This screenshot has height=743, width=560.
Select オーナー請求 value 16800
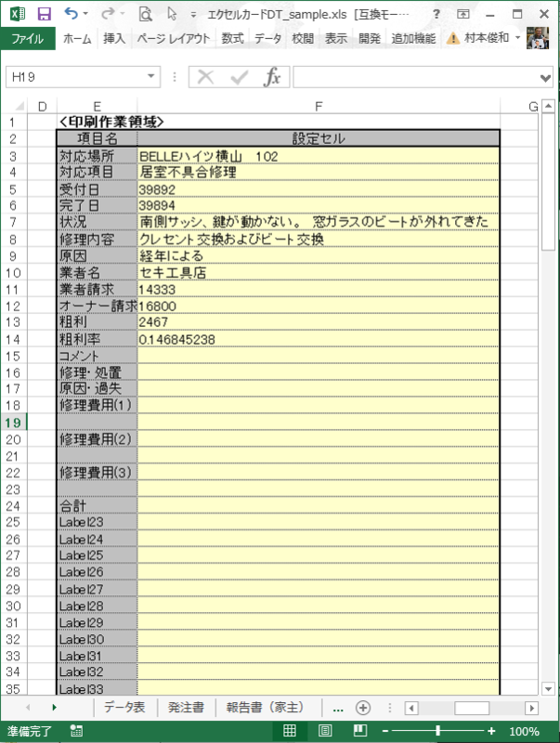(x=318, y=306)
